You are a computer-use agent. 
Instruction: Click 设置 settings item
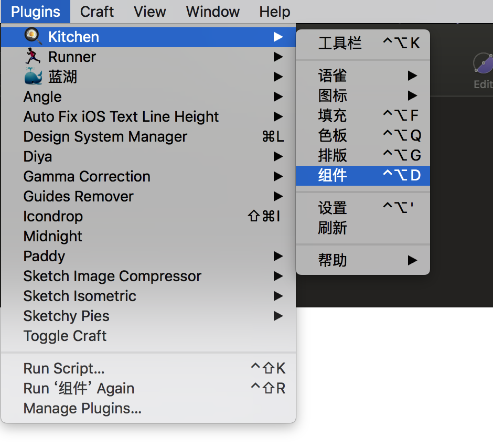333,208
